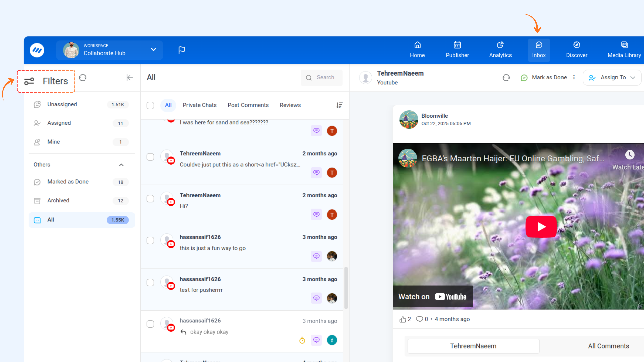Screen dimensions: 644x362
Task: Play the YouTube video
Action: pyautogui.click(x=541, y=227)
